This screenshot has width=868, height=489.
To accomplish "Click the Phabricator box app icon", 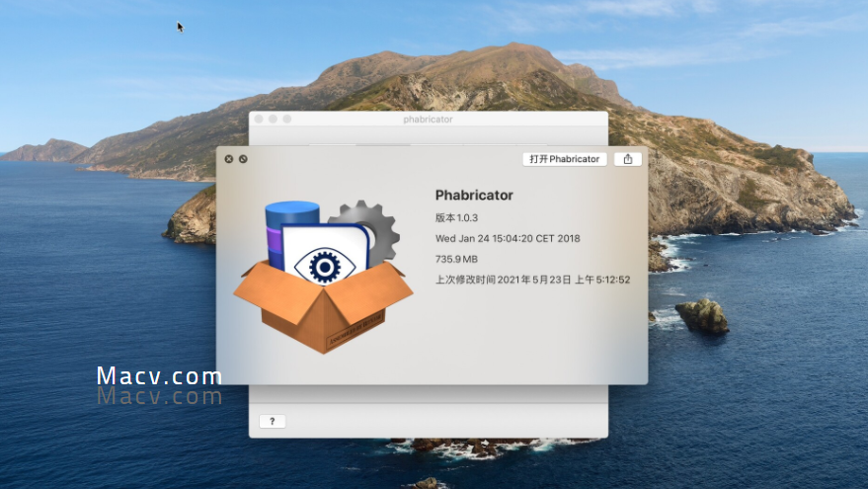I will (x=323, y=277).
